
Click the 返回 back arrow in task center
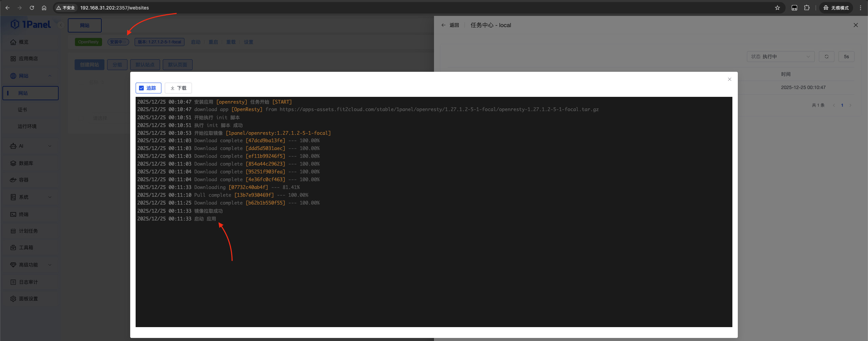443,25
